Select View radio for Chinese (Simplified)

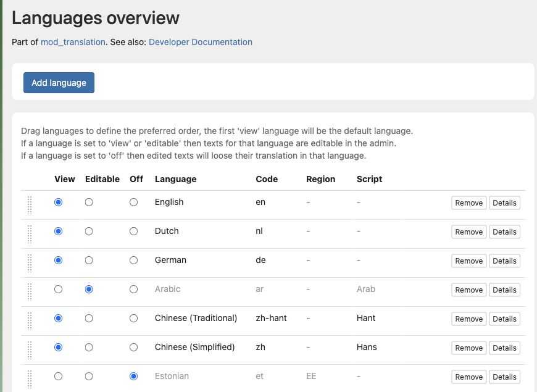point(58,348)
